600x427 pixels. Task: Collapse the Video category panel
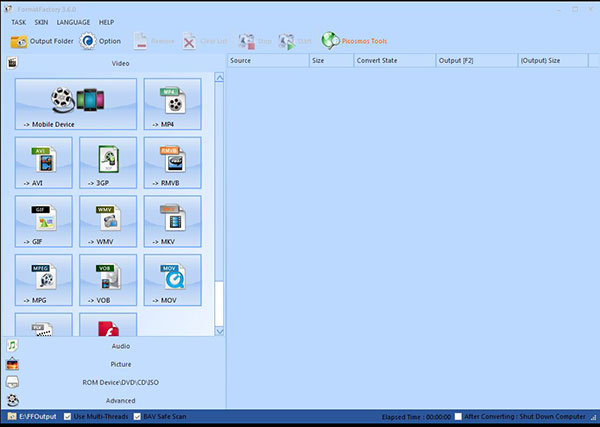tap(113, 63)
